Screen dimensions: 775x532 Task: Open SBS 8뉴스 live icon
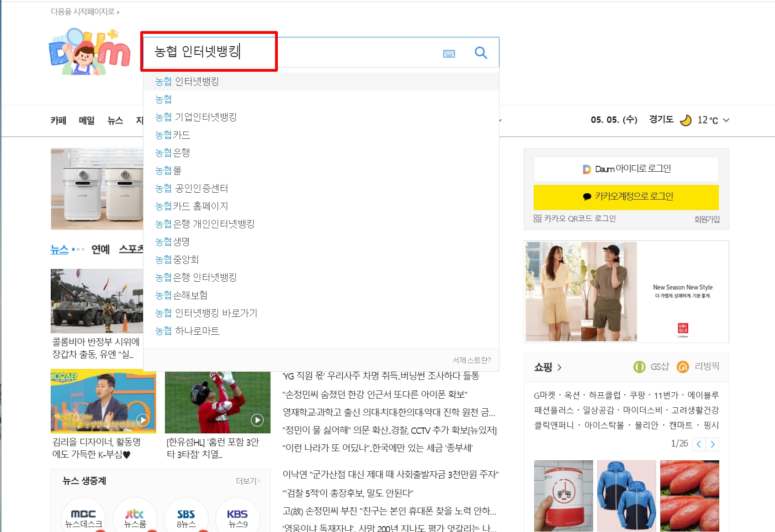pos(186,515)
